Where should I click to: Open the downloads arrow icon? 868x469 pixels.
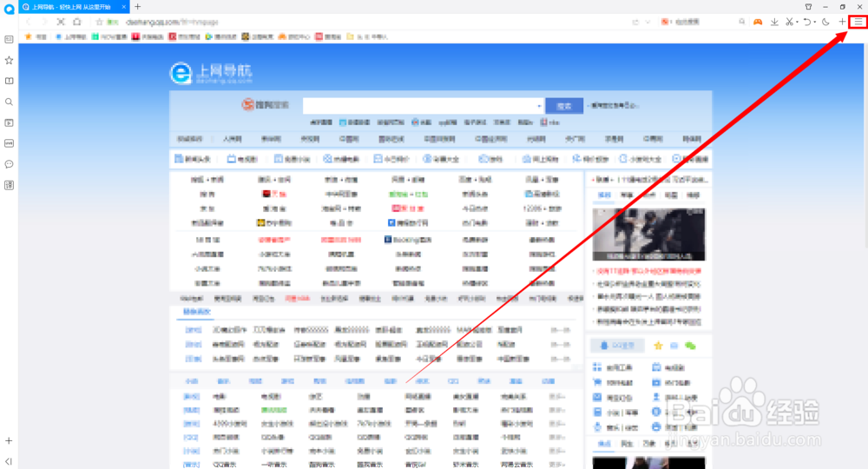(774, 22)
